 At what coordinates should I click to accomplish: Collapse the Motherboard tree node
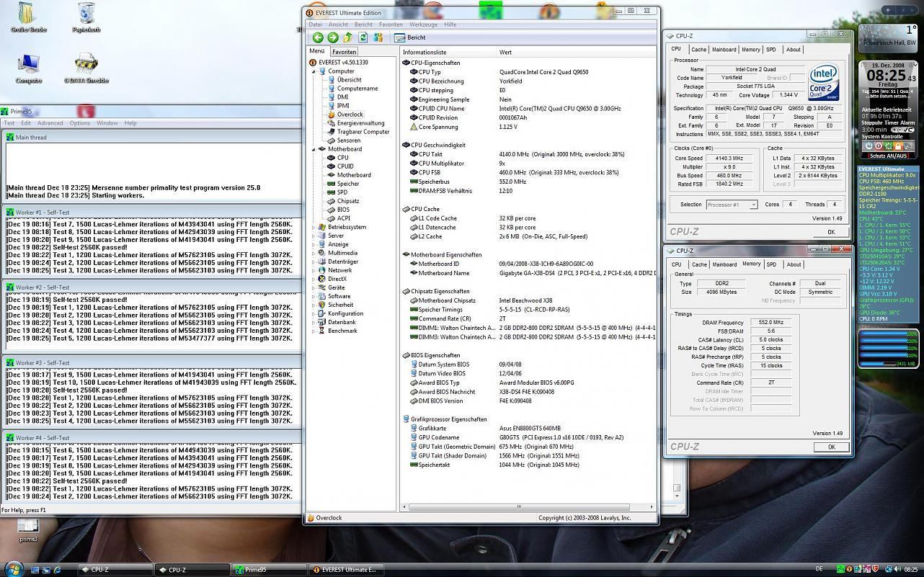[314, 149]
